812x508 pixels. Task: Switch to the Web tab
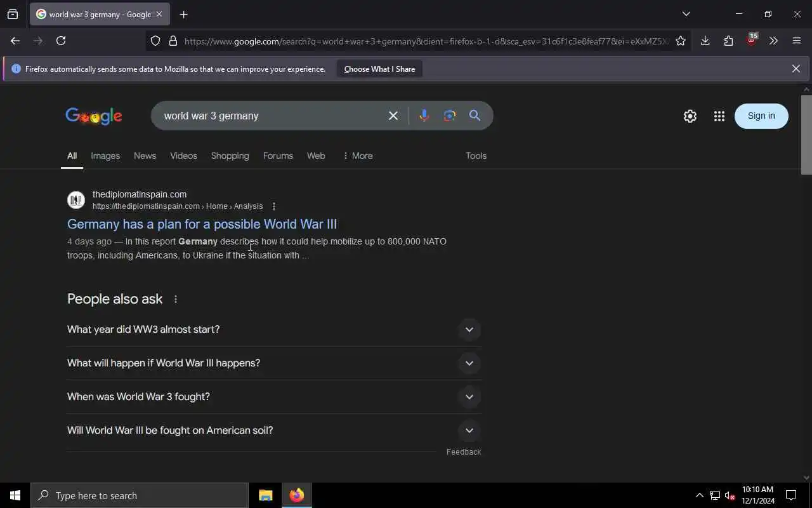tap(316, 156)
